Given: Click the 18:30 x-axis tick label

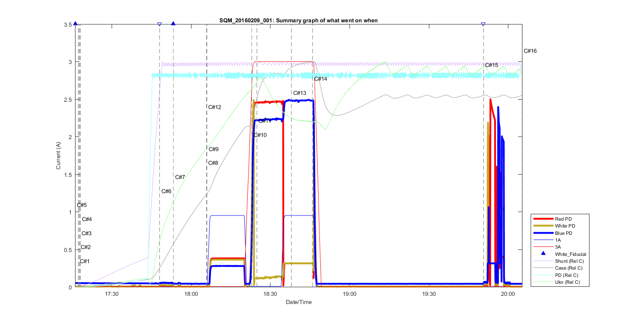Looking at the screenshot, I should 270,294.
